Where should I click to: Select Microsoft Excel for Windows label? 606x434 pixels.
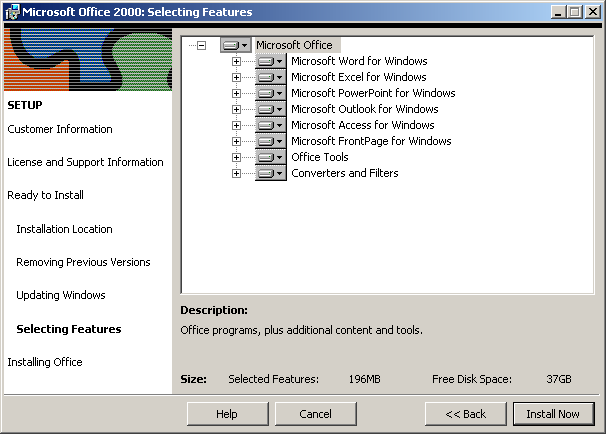(x=359, y=77)
